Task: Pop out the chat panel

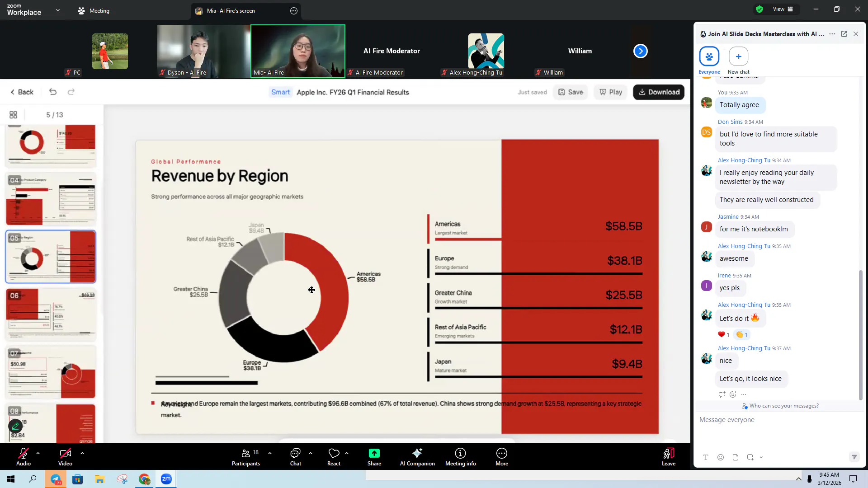Action: 844,34
